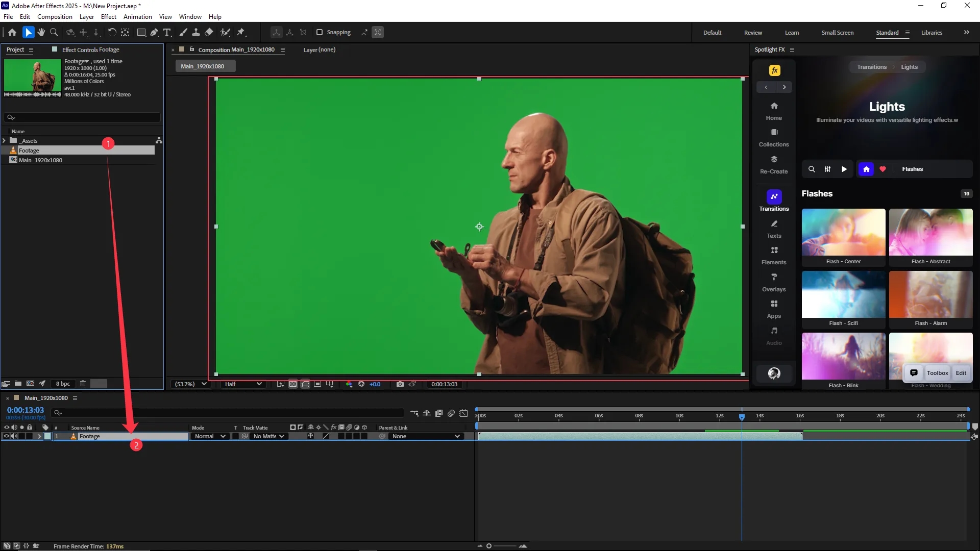Expand the _Assets folder
Viewport: 980px width, 551px height.
[5, 141]
